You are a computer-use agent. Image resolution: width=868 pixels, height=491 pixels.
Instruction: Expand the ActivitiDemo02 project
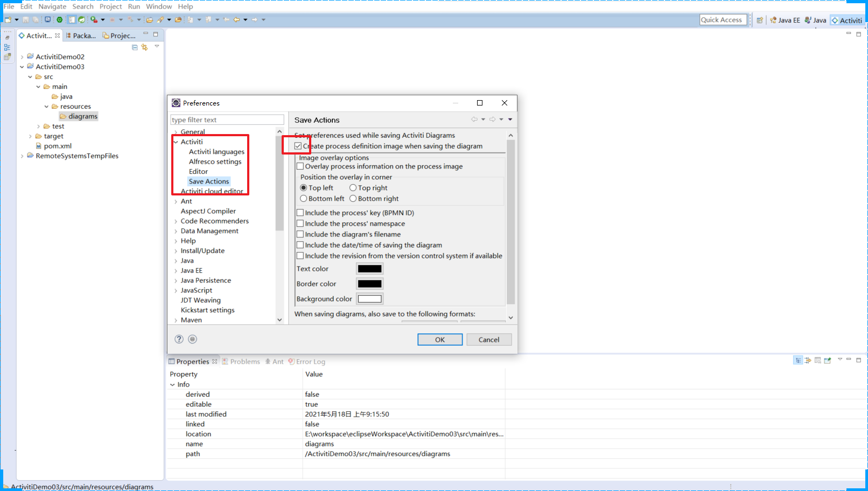pyautogui.click(x=22, y=57)
